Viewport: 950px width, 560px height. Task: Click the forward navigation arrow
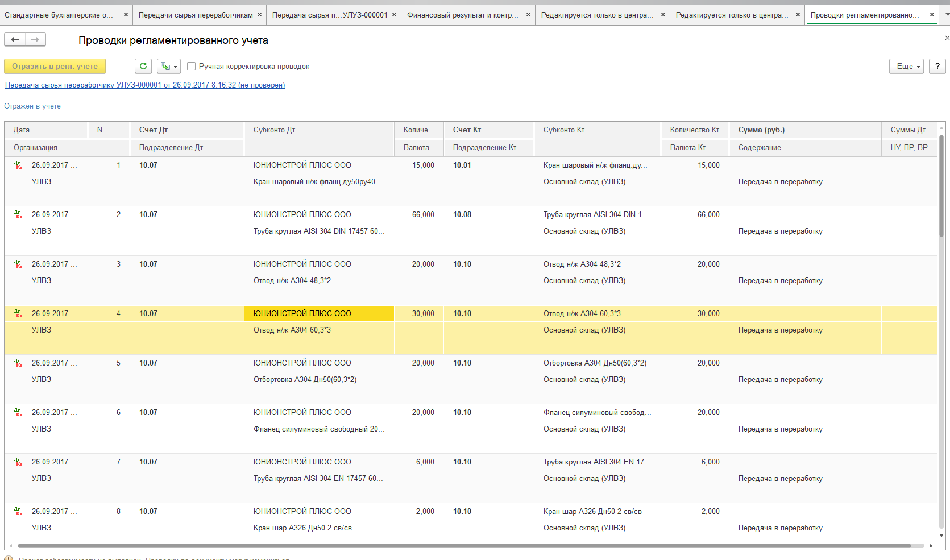point(35,39)
